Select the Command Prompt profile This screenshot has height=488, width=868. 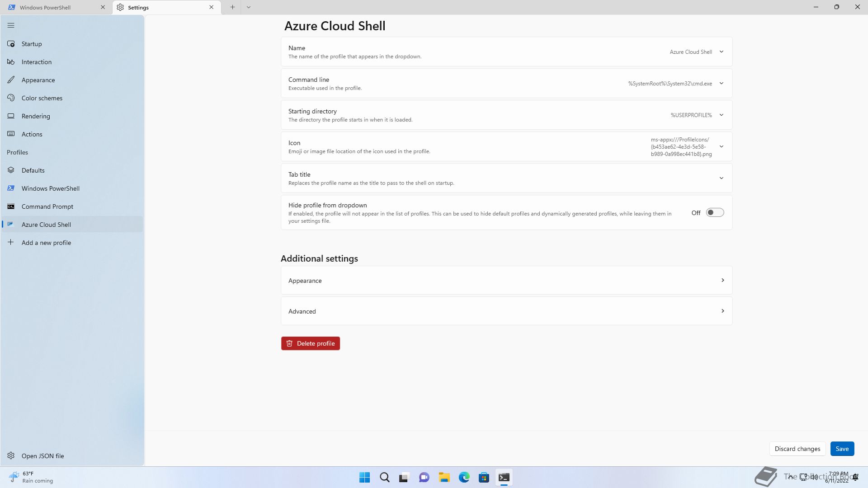point(72,206)
